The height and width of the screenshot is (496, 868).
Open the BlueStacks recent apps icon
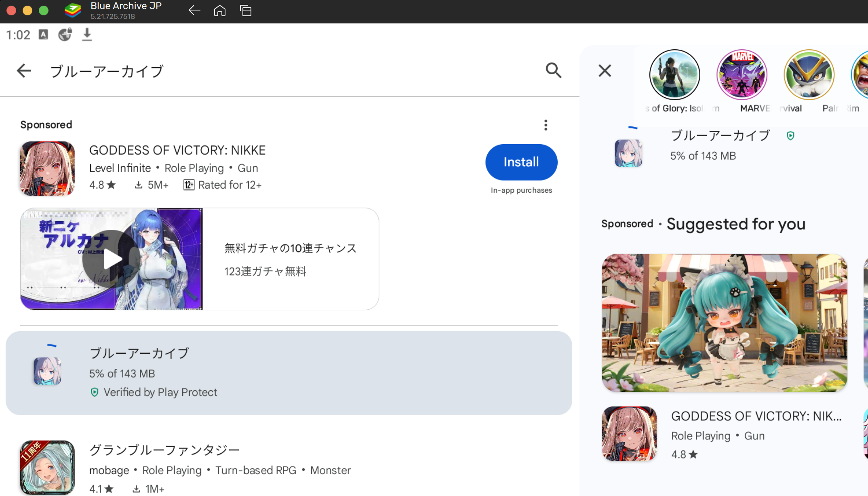(x=246, y=11)
